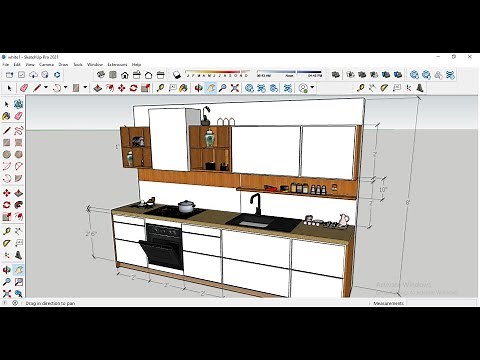
Task: Open the File menu
Action: (x=5, y=64)
